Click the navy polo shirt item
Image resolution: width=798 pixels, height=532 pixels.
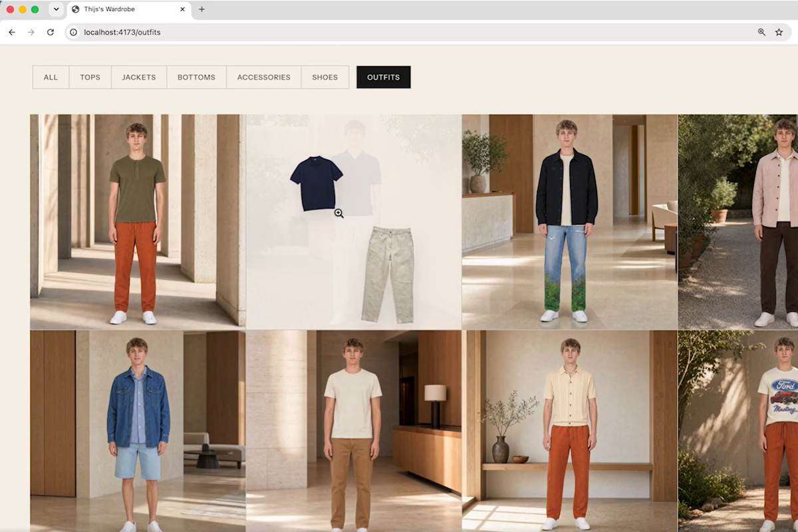click(x=317, y=184)
